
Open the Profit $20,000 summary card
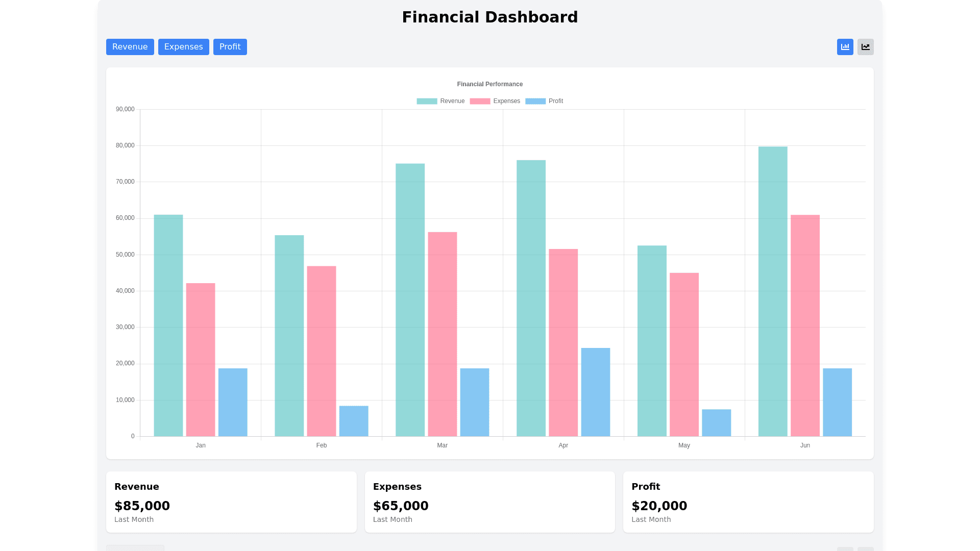pos(748,502)
